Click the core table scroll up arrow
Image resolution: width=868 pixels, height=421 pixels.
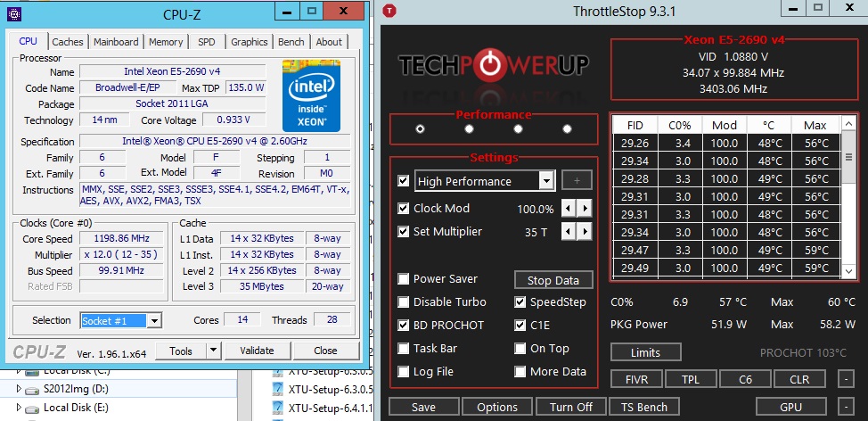pyautogui.click(x=848, y=123)
